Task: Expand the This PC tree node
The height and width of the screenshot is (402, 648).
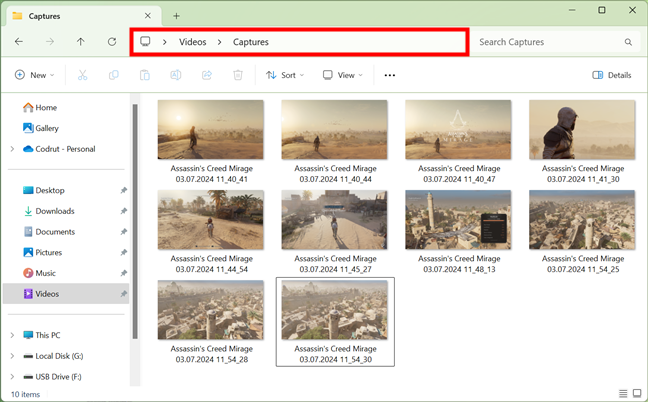Action: [x=12, y=335]
